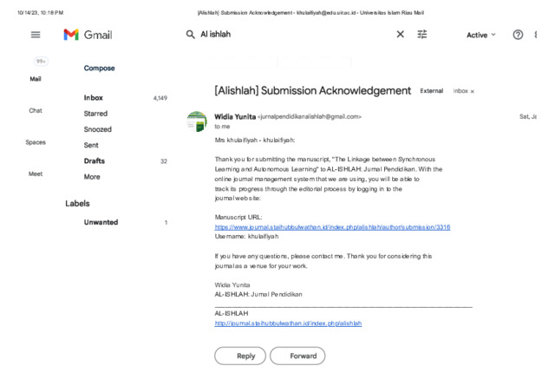Click the search magnifier icon
Image resolution: width=555 pixels, height=392 pixels.
click(x=191, y=35)
